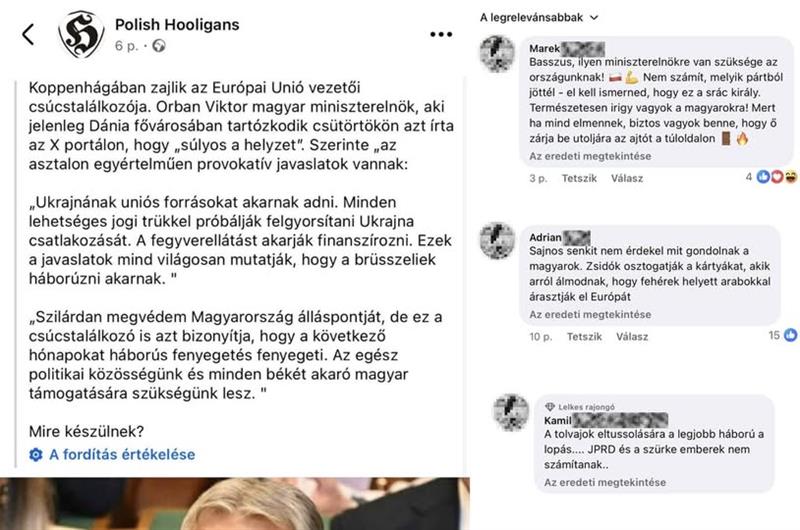Open Kamil's blurred profile avatar

511,412
